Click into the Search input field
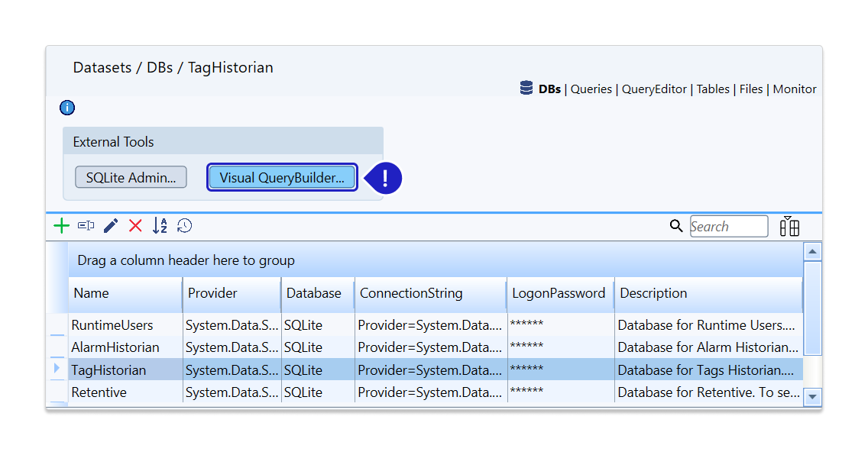 coord(728,226)
